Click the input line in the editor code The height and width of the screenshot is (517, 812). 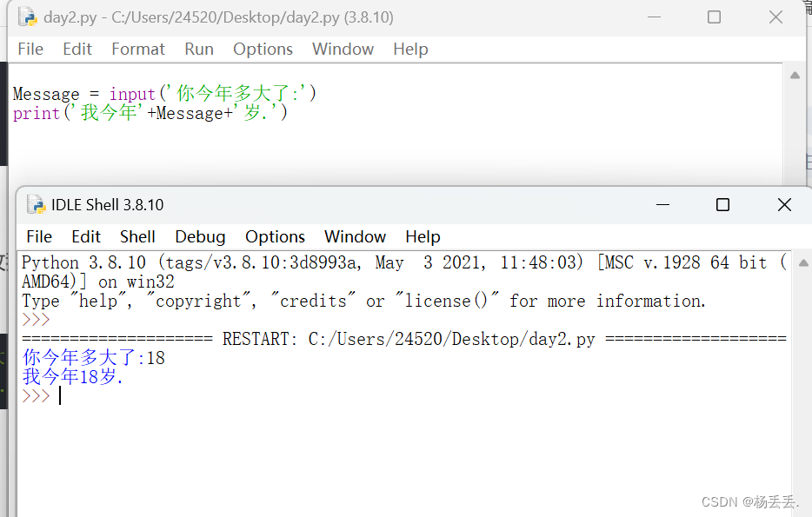(164, 94)
